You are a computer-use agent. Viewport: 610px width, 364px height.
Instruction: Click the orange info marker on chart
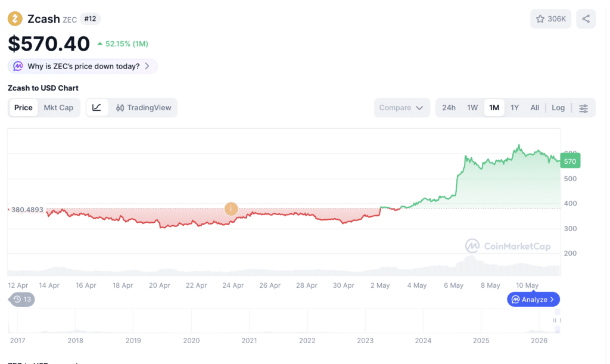[x=231, y=209]
